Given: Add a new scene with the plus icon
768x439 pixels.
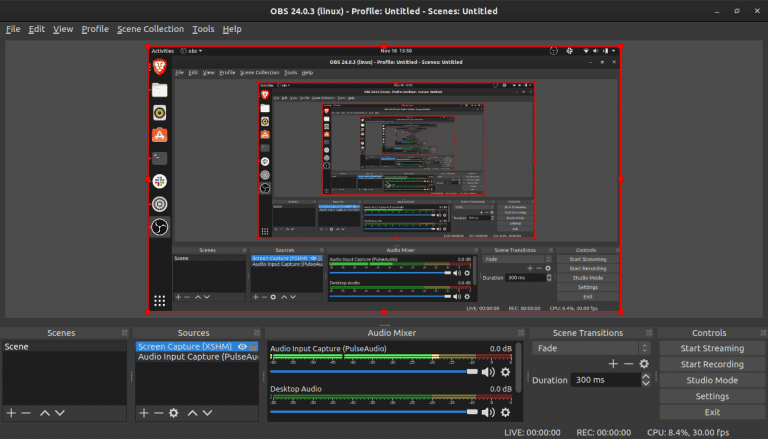Looking at the screenshot, I should 11,412.
